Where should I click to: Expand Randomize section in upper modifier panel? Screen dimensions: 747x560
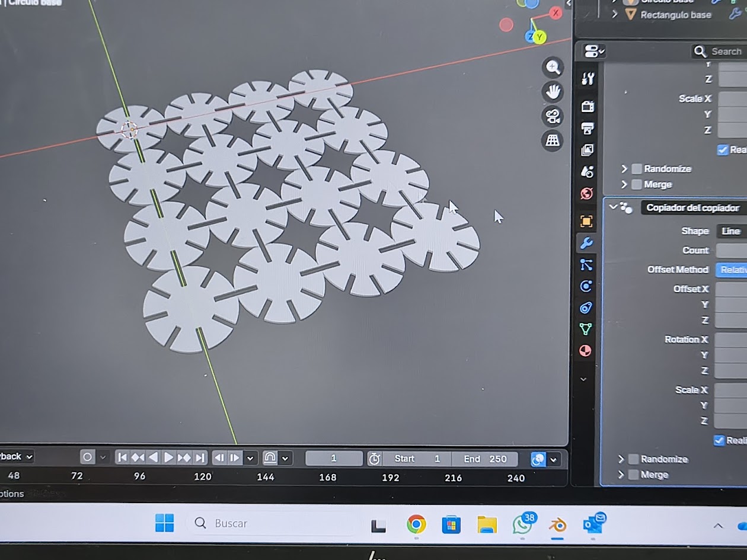624,169
